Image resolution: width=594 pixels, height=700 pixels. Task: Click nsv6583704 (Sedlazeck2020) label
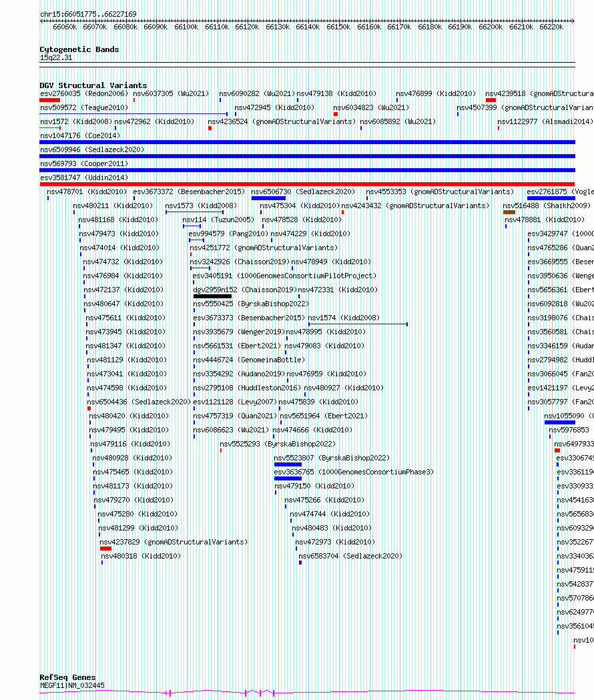(x=350, y=556)
